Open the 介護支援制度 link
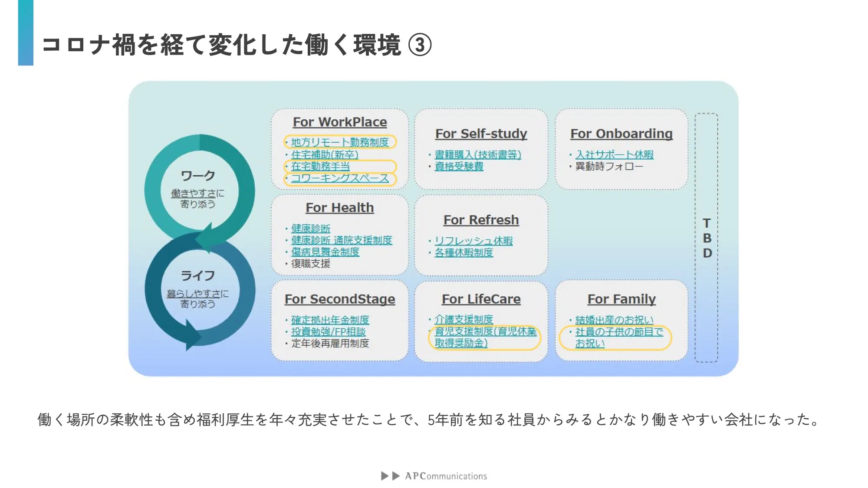Image resolution: width=868 pixels, height=488 pixels. tap(464, 319)
